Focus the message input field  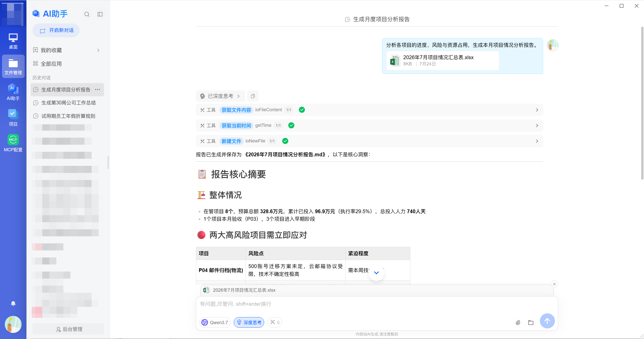point(377,304)
